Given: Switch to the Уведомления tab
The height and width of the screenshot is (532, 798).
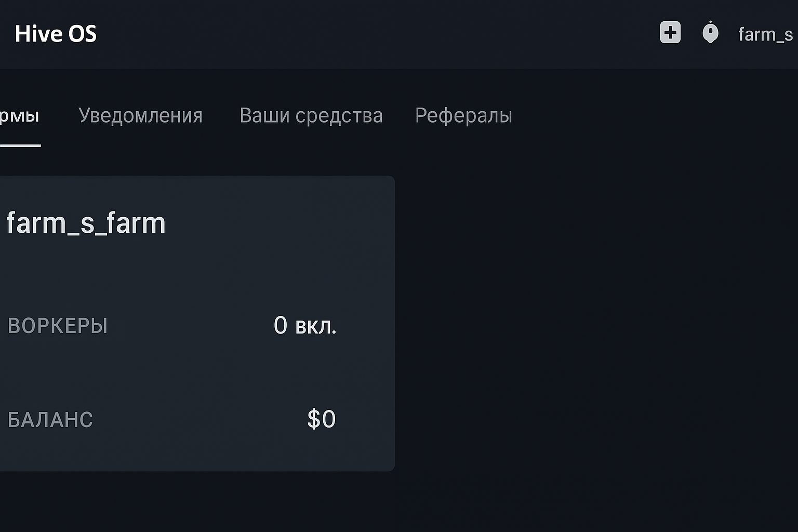Looking at the screenshot, I should [141, 115].
